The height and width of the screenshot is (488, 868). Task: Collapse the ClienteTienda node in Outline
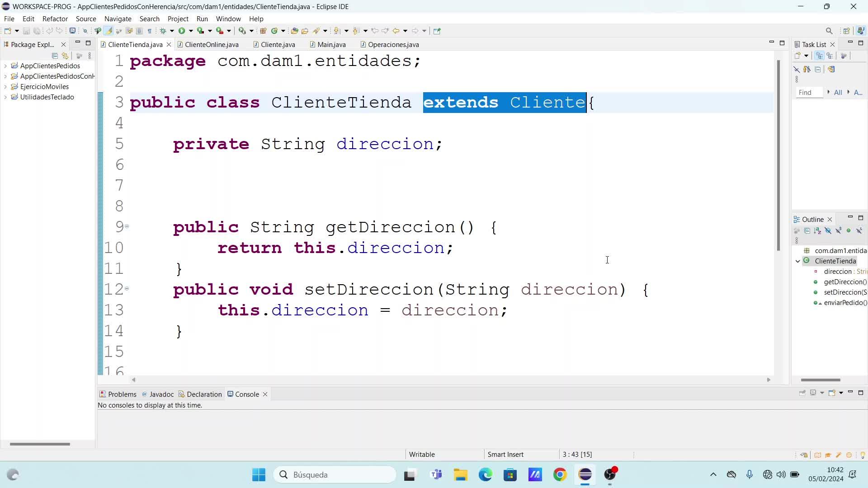point(798,261)
